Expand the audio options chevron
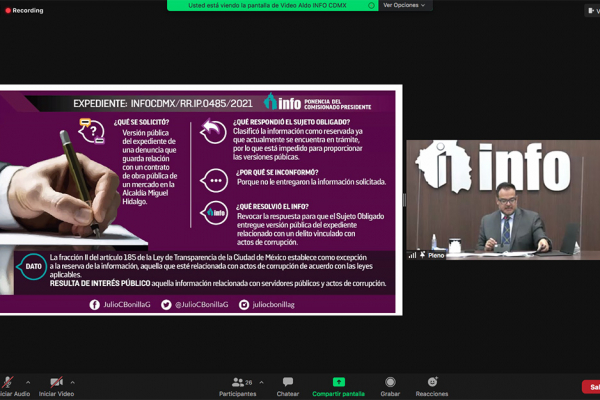 click(x=28, y=382)
